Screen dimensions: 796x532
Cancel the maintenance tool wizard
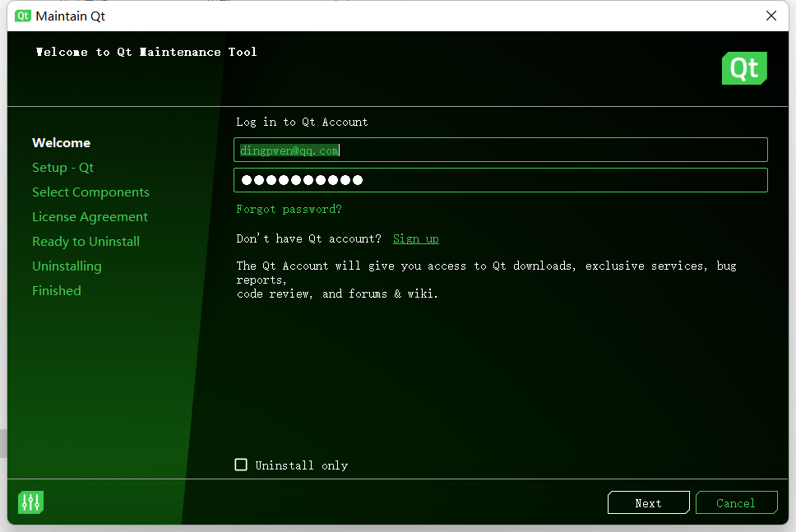point(736,502)
